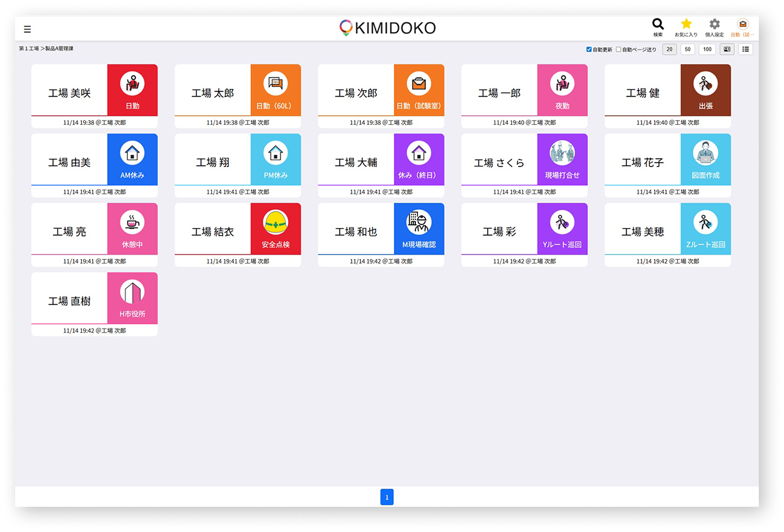Show 50 items per page
784x532 pixels.
(688, 49)
